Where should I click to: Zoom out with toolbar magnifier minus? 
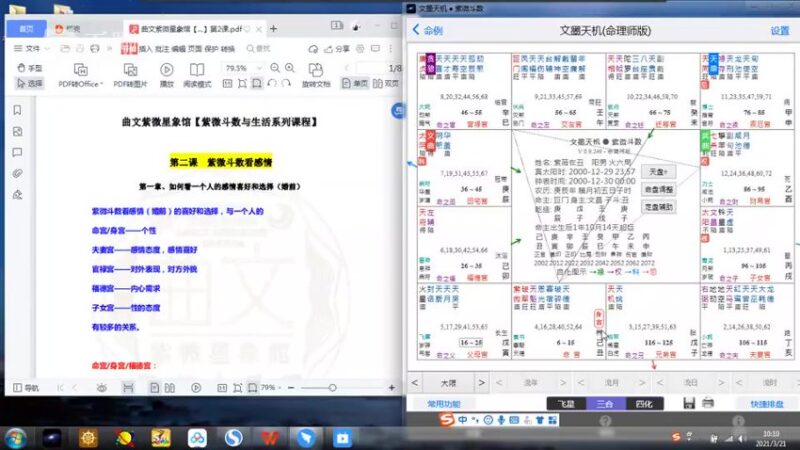coord(275,68)
